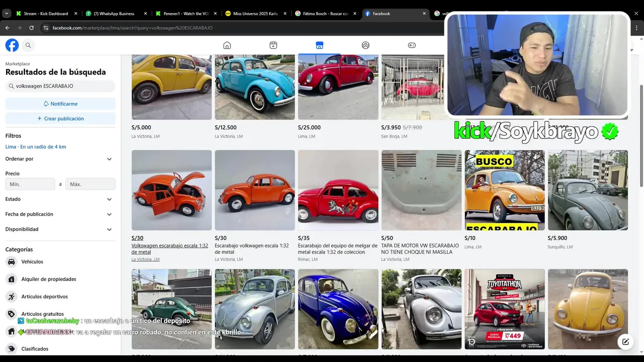The width and height of the screenshot is (644, 362).
Task: Click Clasificados category icon
Action: pos(11,348)
